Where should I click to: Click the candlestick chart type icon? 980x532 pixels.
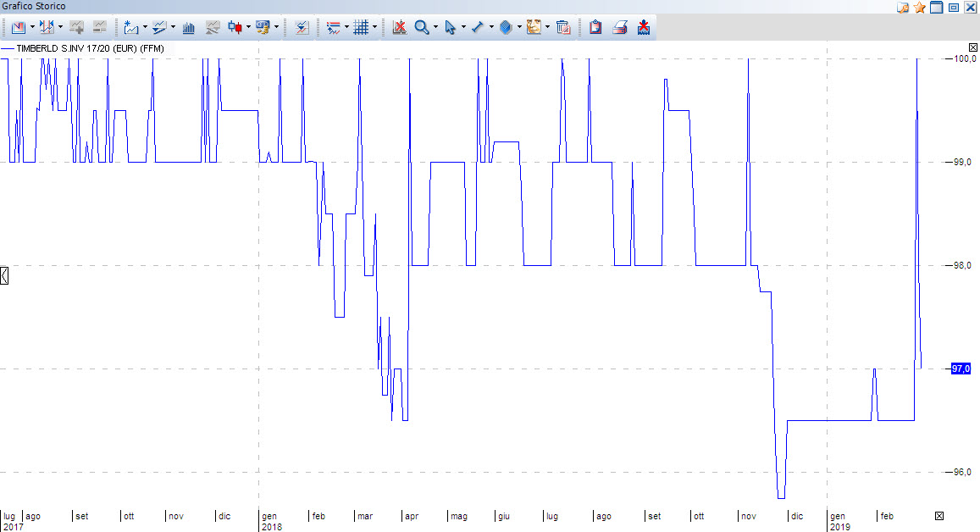pyautogui.click(x=235, y=27)
